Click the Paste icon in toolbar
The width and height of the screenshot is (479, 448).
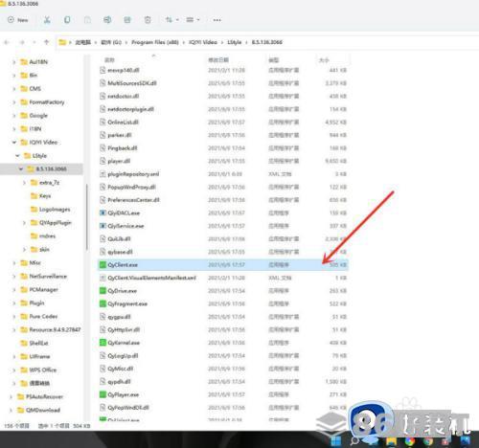tap(87, 20)
